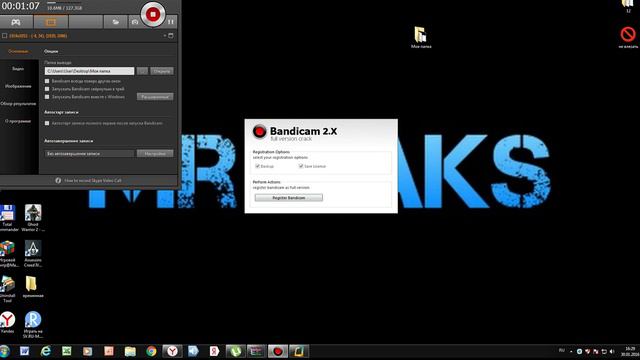Toggle the Backup checkbox in crack dialog
The width and height of the screenshot is (640, 360).
click(x=258, y=166)
